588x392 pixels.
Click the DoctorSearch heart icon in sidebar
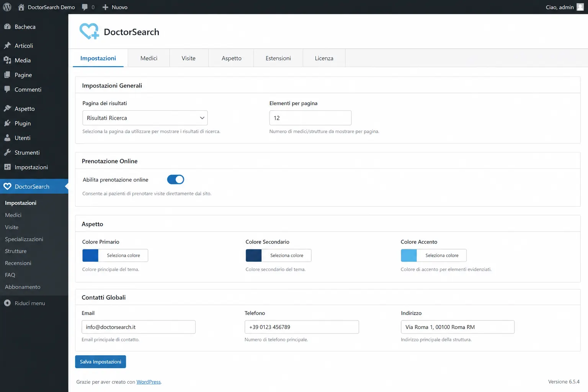tap(7, 186)
